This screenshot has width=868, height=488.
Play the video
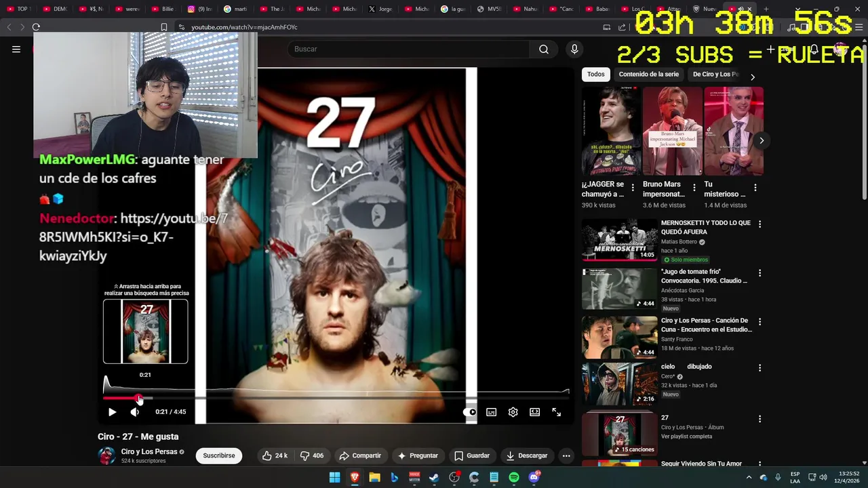point(113,411)
